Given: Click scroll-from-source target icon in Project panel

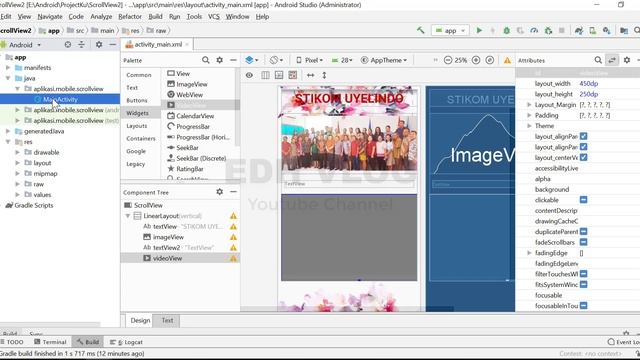Looking at the screenshot, I should click(68, 44).
